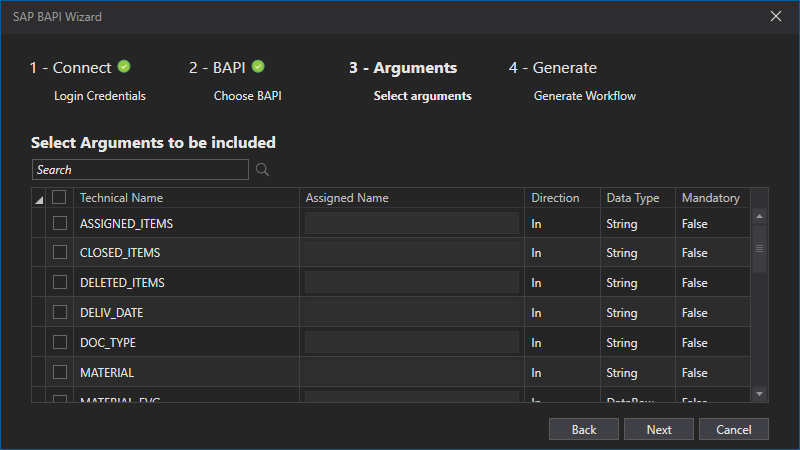Screen dimensions: 800x450
Task: Click the search magnifier icon
Action: point(262,169)
